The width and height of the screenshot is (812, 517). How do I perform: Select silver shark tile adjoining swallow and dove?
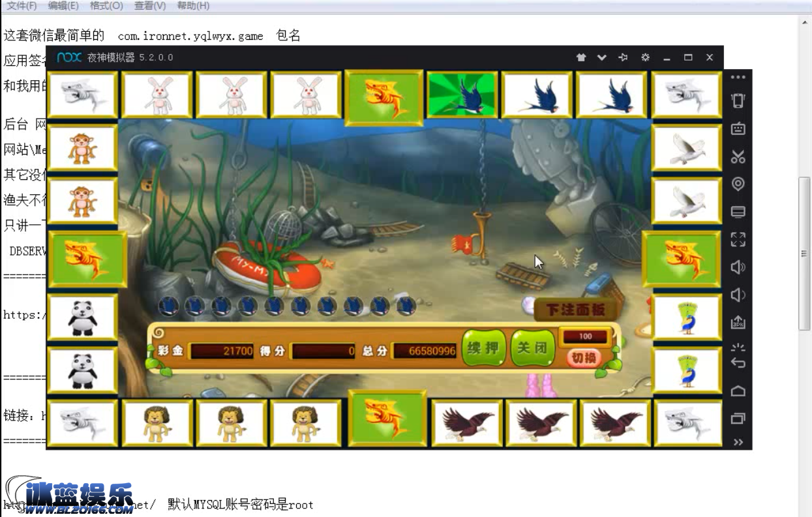[x=686, y=95]
